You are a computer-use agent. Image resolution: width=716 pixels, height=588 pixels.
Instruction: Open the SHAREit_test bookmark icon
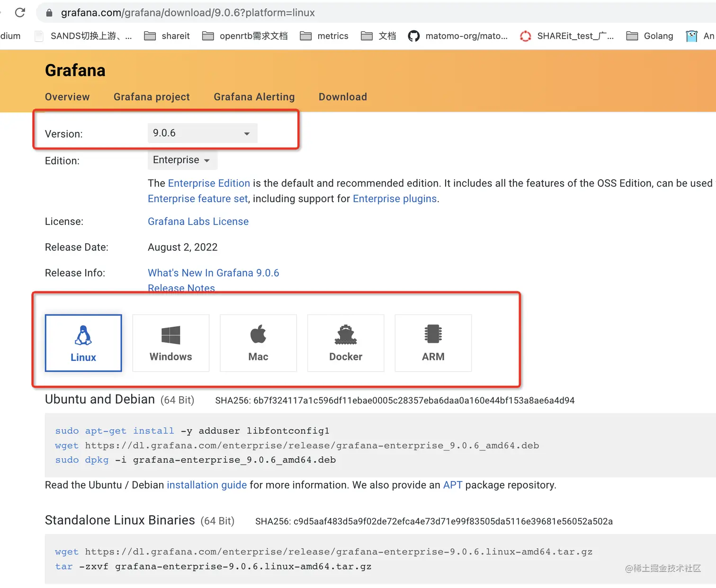526,36
